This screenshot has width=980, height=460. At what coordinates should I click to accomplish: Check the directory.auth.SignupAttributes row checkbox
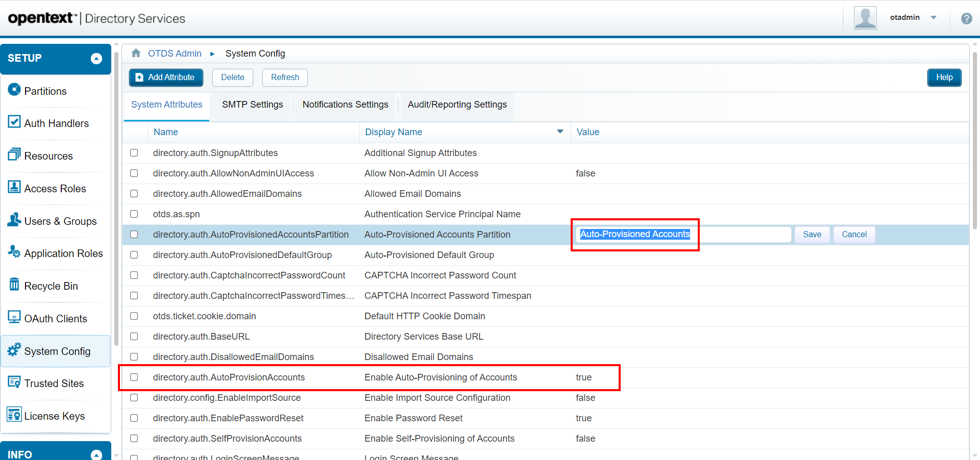pyautogui.click(x=134, y=153)
